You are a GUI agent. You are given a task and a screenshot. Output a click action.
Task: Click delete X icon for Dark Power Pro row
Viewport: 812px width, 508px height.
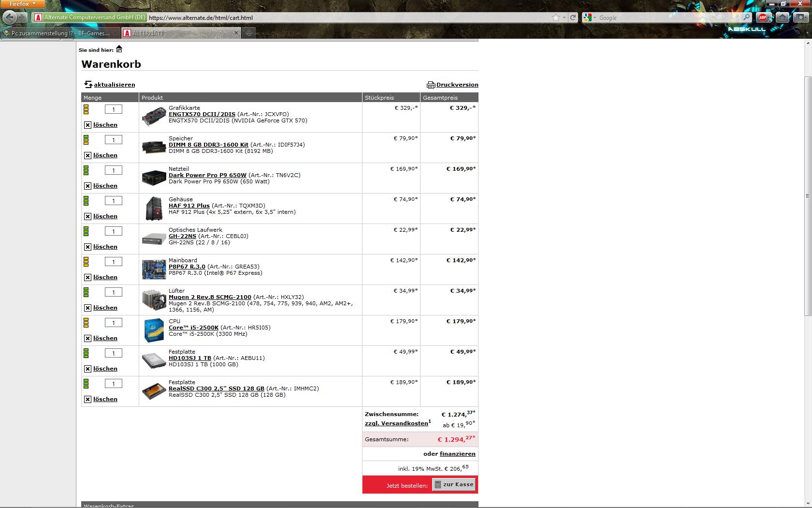[87, 186]
